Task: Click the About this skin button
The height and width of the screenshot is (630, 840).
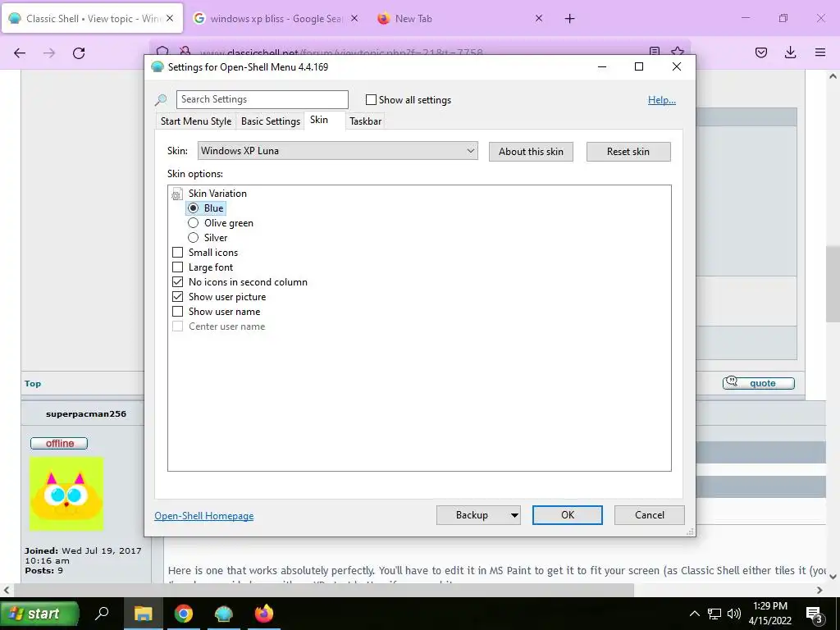Action: pyautogui.click(x=531, y=152)
